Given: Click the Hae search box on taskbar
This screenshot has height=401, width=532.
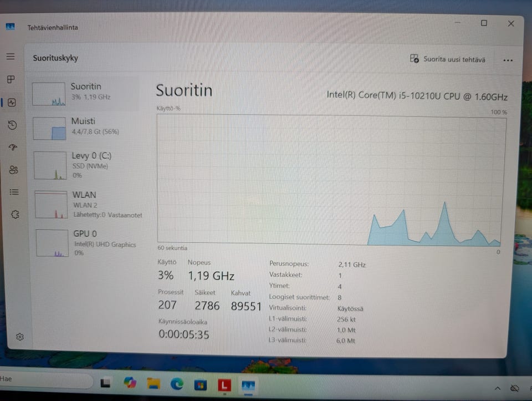Looking at the screenshot, I should 46,380.
